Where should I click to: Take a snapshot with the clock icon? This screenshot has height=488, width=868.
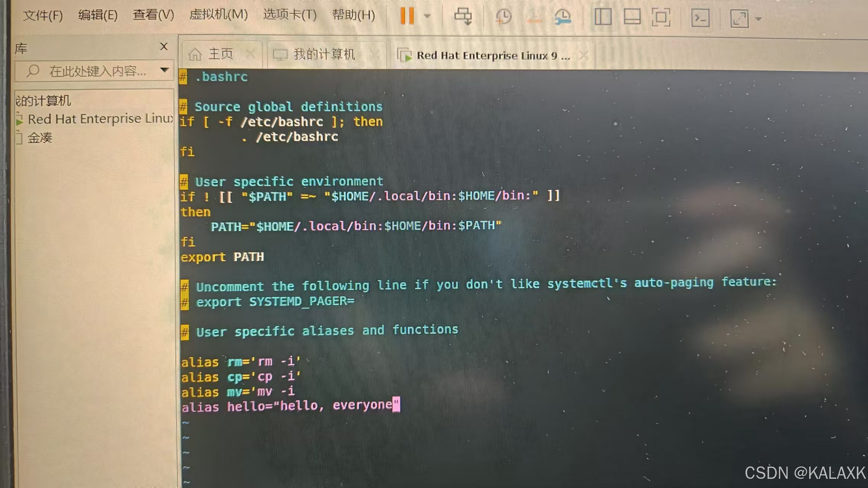[503, 17]
